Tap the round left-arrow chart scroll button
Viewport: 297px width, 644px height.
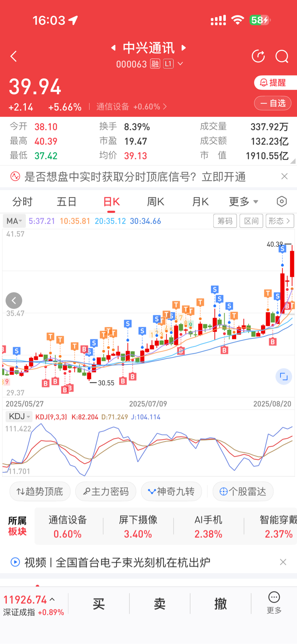tap(14, 301)
